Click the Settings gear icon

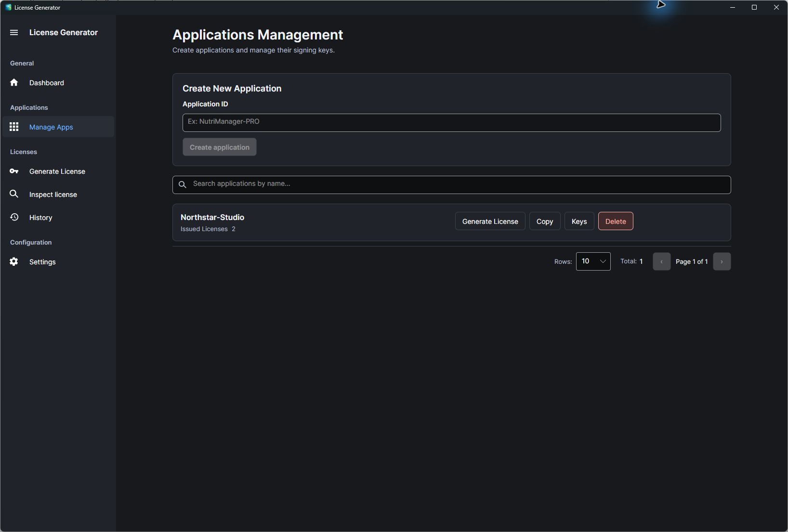14,261
